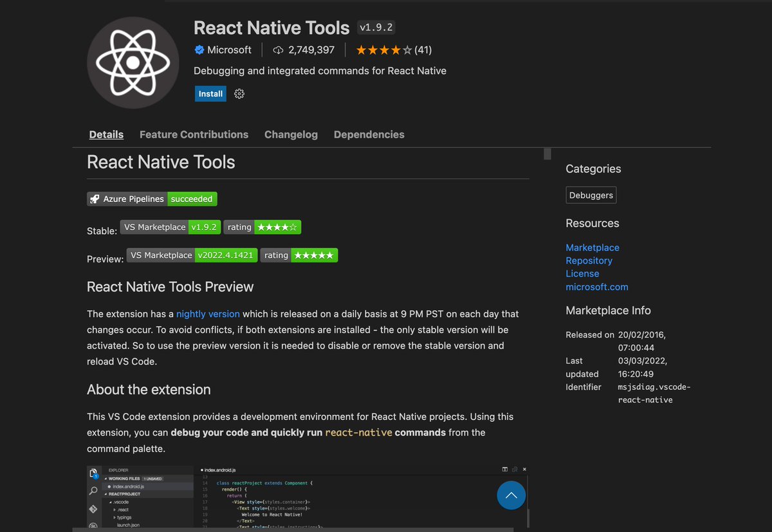Install the React Native Tools extension

(210, 94)
